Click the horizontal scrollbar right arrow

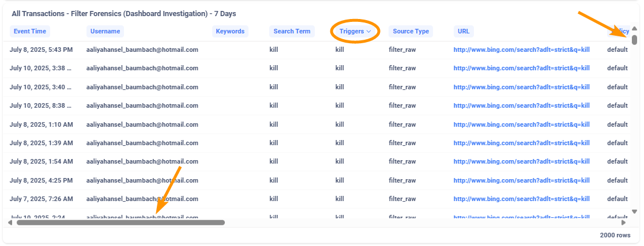[623, 222]
